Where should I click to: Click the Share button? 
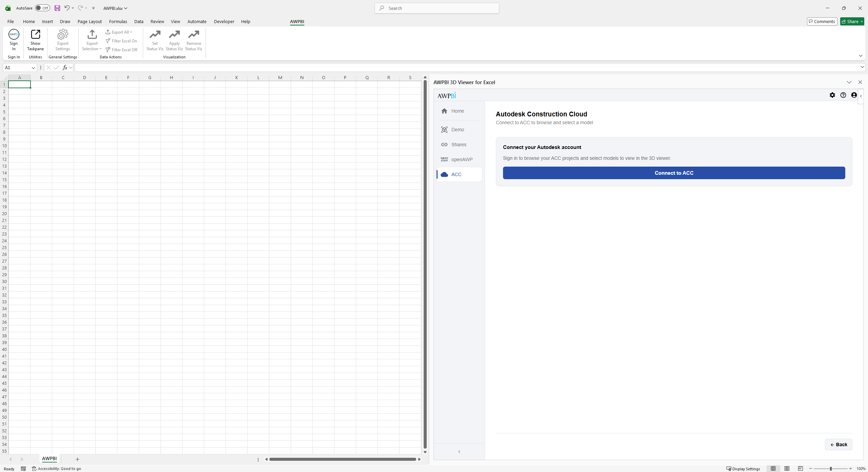pos(852,21)
